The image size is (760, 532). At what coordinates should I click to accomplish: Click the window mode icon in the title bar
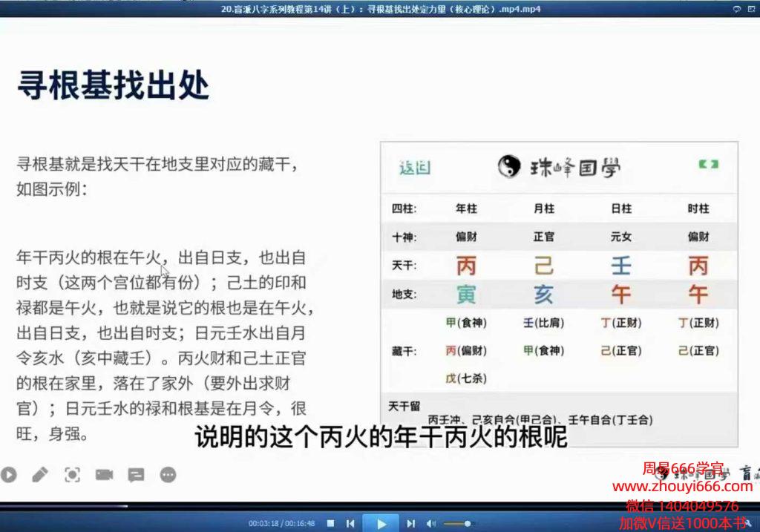(750, 9)
